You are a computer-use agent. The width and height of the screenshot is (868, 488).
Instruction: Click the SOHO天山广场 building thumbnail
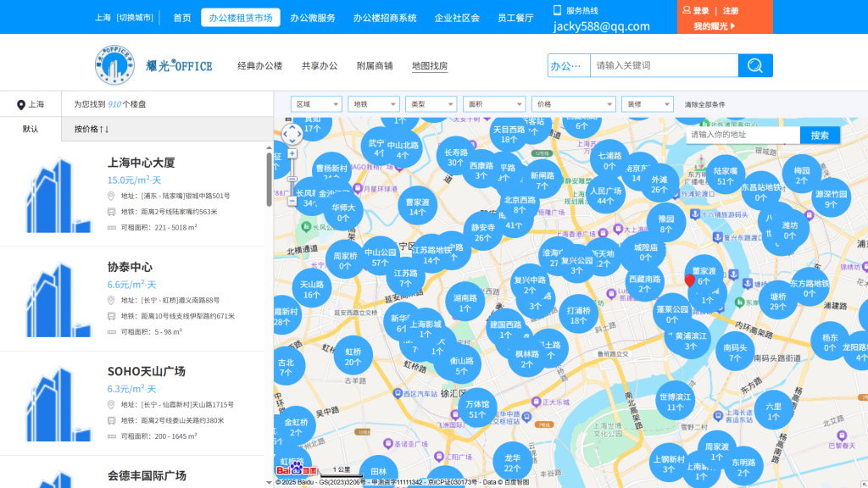coord(58,403)
